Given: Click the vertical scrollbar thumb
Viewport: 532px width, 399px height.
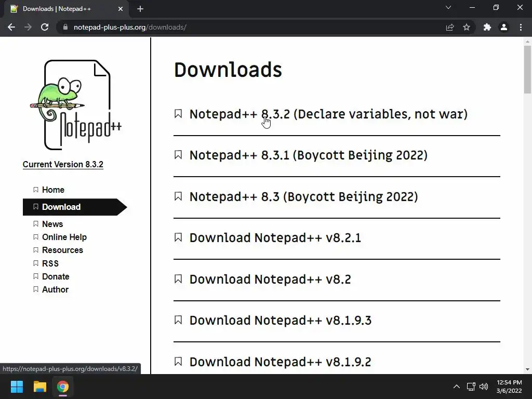Looking at the screenshot, I should tap(527, 69).
